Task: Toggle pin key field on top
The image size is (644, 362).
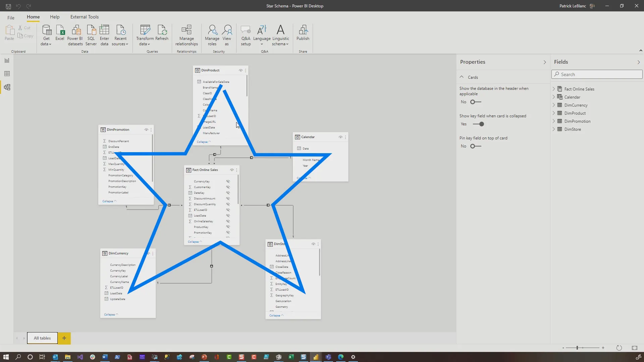Action: click(x=476, y=146)
